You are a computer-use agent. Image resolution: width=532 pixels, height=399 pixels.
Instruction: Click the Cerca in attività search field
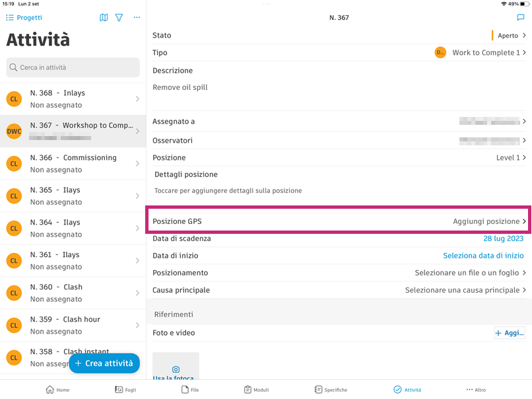coord(73,67)
